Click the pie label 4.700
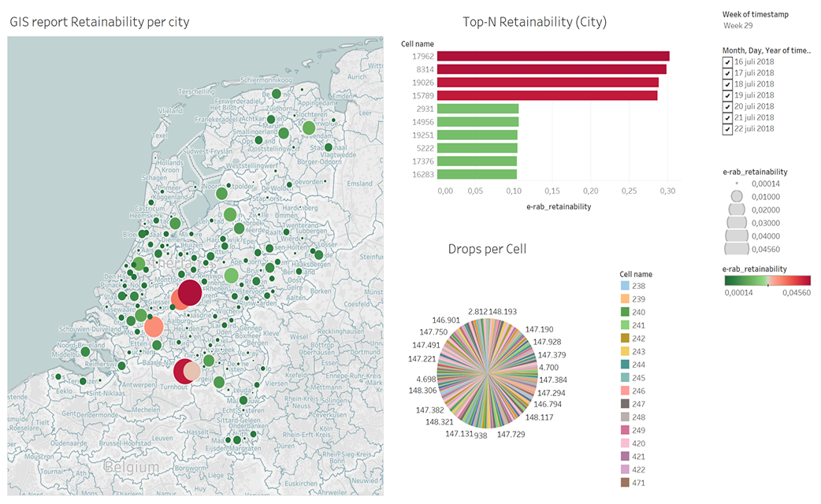 coord(548,368)
